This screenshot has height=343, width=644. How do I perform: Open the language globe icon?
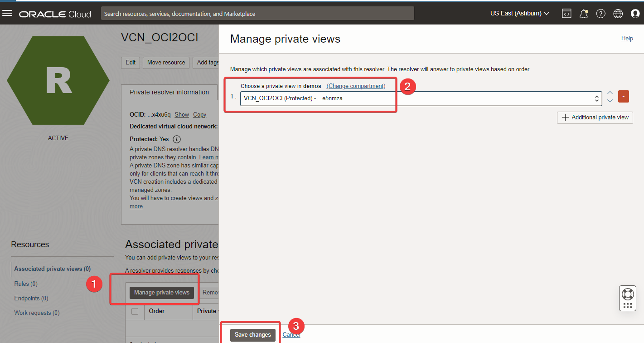coord(618,14)
